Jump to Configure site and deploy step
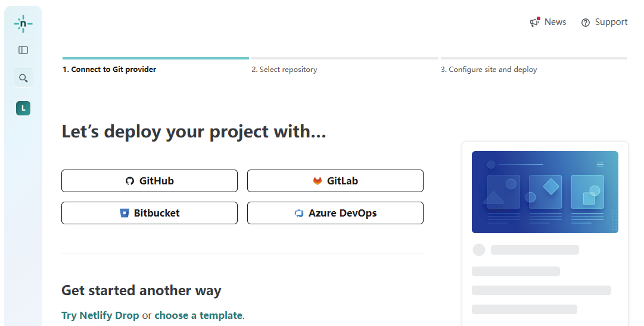Screen dimensions: 644x326 click(489, 70)
